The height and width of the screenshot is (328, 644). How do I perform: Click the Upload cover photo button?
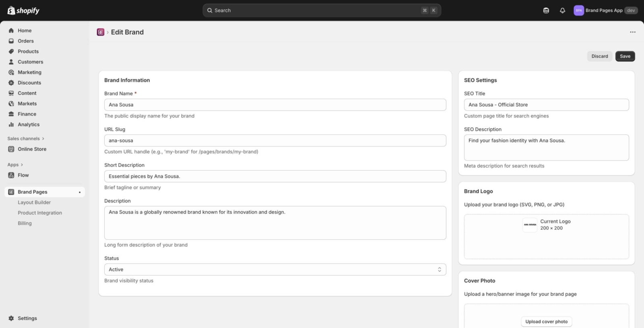tap(546, 322)
